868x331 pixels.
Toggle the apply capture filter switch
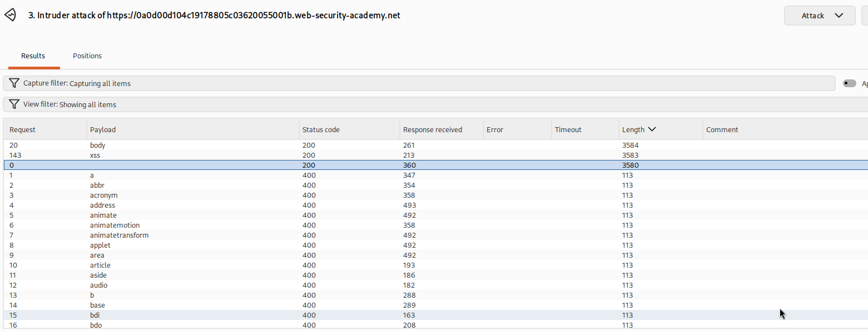click(850, 83)
